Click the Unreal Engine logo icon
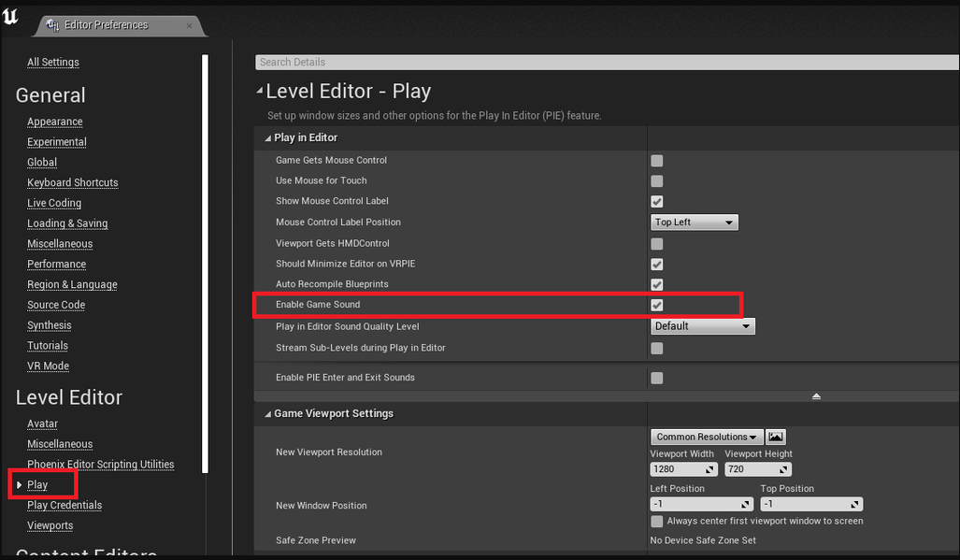Image resolution: width=960 pixels, height=560 pixels. click(10, 16)
